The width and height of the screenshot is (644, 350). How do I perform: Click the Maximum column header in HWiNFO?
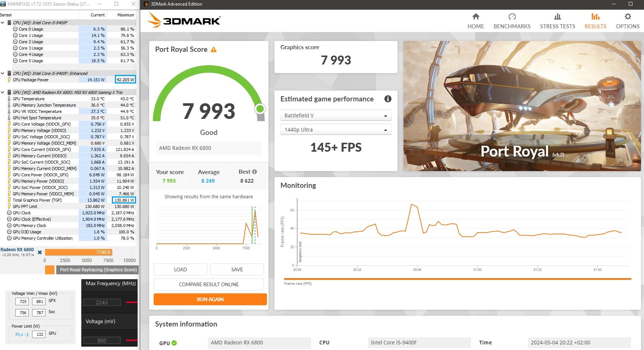click(122, 15)
